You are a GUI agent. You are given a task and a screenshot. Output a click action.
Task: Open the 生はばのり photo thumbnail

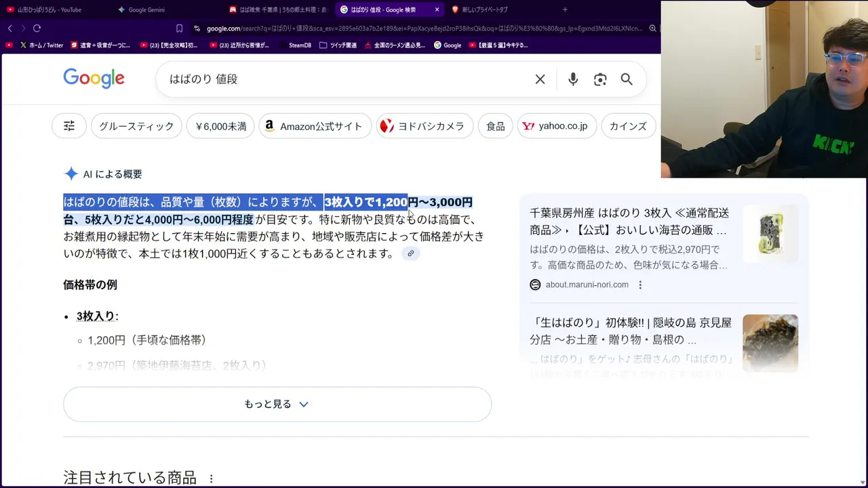tap(770, 343)
